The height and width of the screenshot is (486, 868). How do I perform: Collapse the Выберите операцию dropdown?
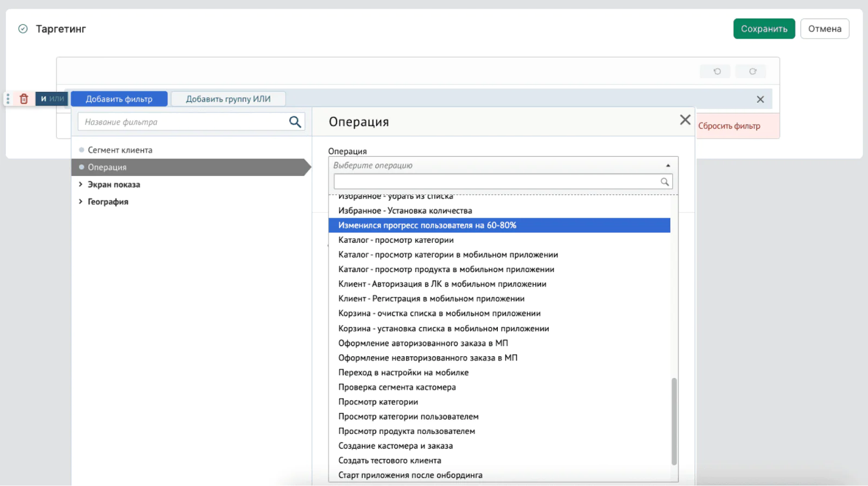tap(668, 166)
